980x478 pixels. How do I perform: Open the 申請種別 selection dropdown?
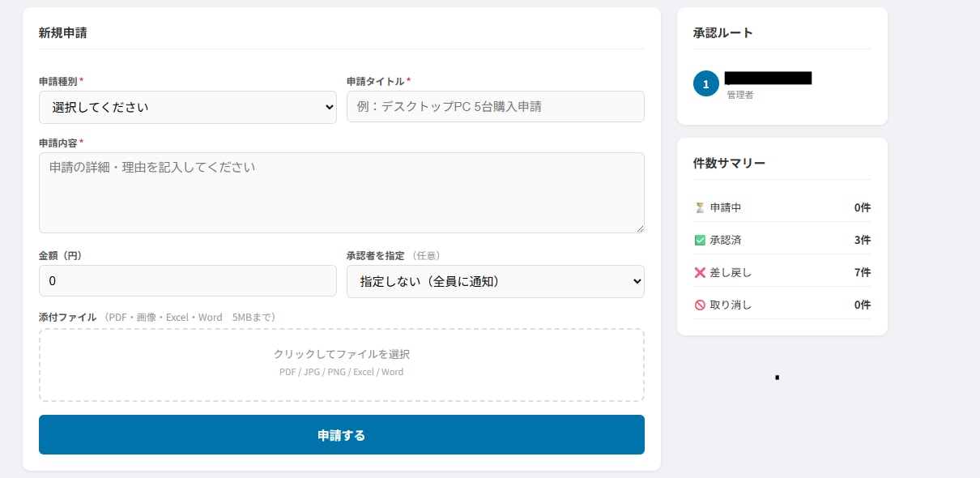[x=188, y=106]
